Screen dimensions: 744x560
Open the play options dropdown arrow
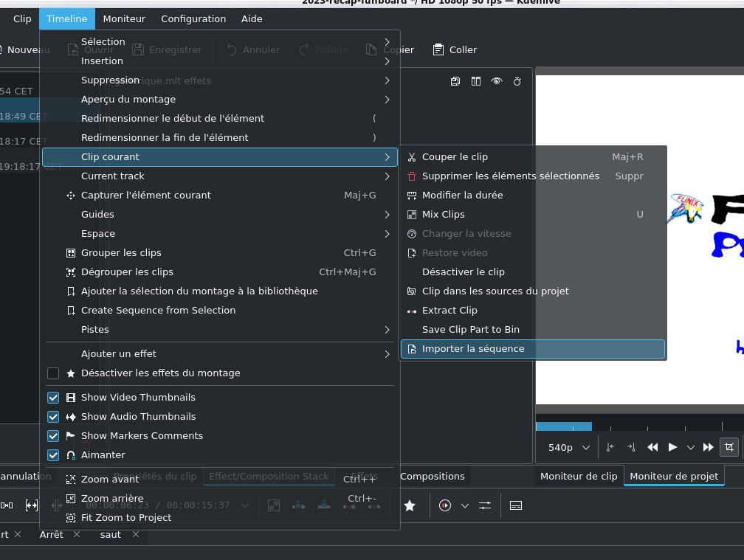(690, 448)
